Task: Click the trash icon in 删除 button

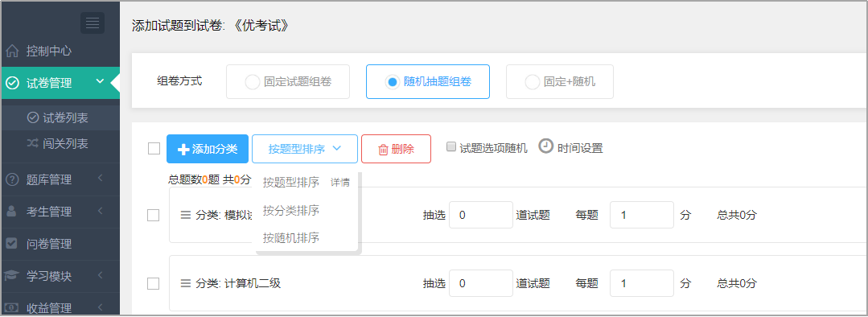Action: coord(383,150)
